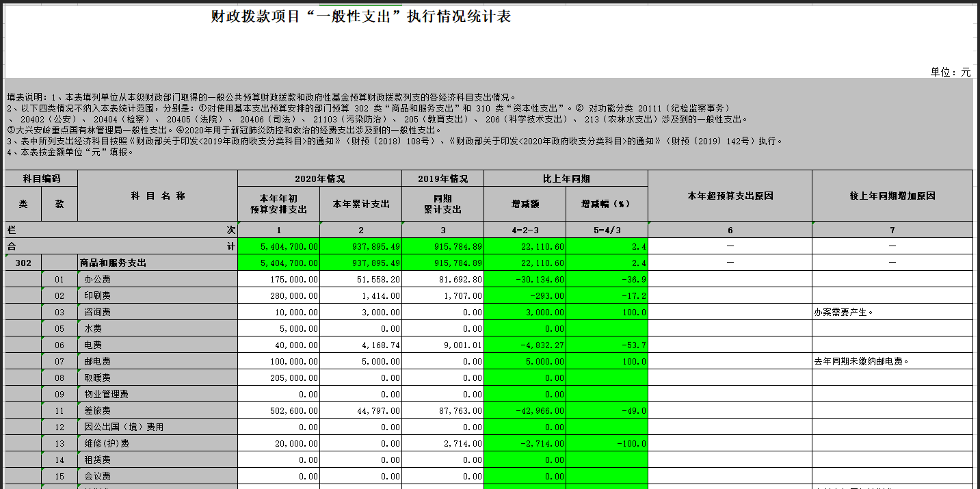Image resolution: width=980 pixels, height=489 pixels.
Task: Click the 2020年情况 header
Action: (x=320, y=179)
